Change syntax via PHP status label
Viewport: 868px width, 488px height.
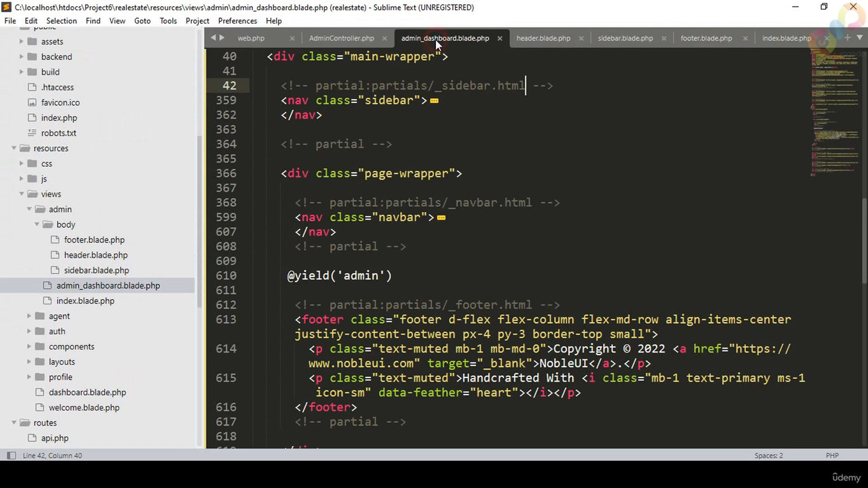pos(832,455)
